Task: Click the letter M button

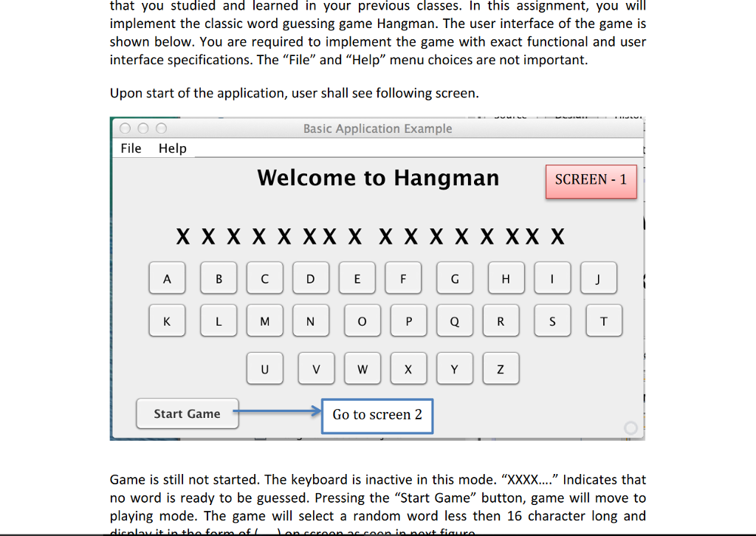Action: [x=264, y=320]
